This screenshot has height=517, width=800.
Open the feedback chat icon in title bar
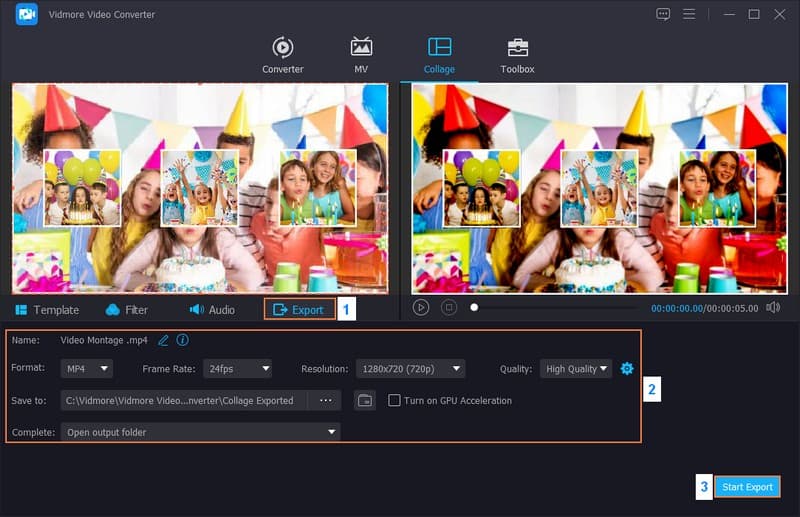tap(663, 14)
